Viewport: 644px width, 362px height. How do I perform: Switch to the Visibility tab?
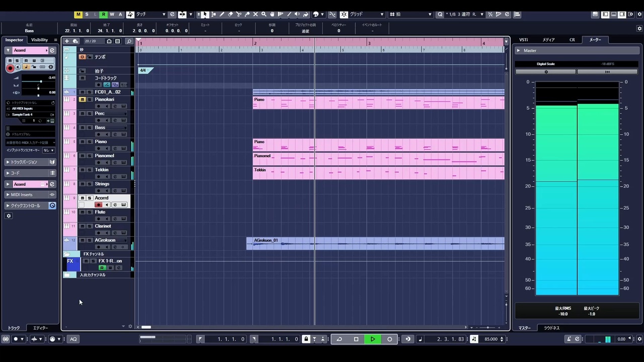[39, 40]
